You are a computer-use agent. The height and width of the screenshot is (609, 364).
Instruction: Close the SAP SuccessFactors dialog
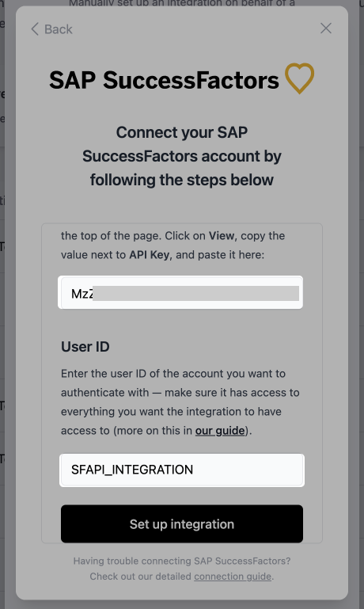[x=326, y=28]
